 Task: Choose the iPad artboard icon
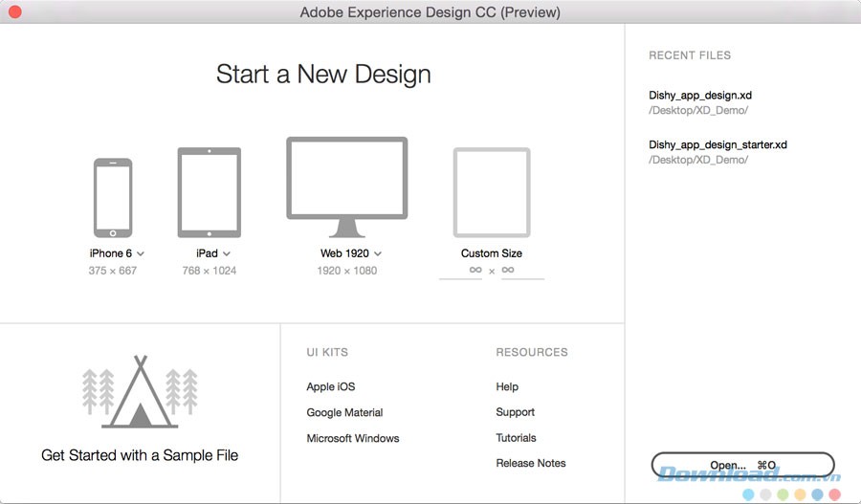[209, 192]
